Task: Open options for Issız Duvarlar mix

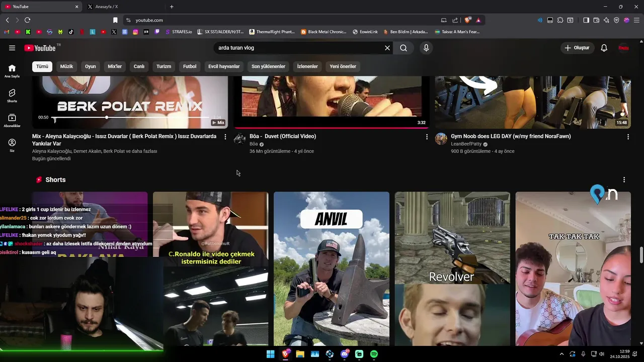Action: click(x=225, y=137)
